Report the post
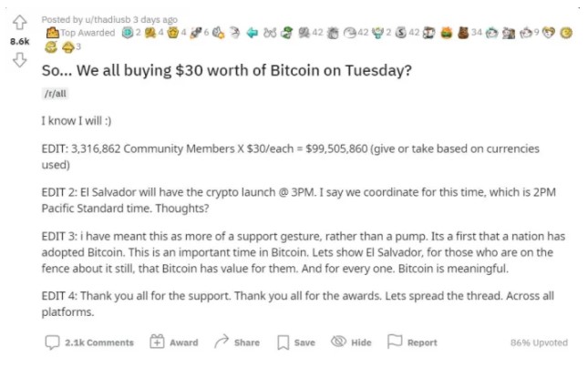This screenshot has width=588, height=367. 412,342
